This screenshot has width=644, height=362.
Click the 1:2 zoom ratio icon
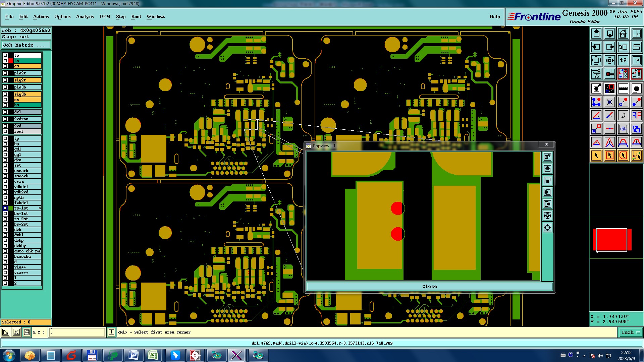[623, 61]
